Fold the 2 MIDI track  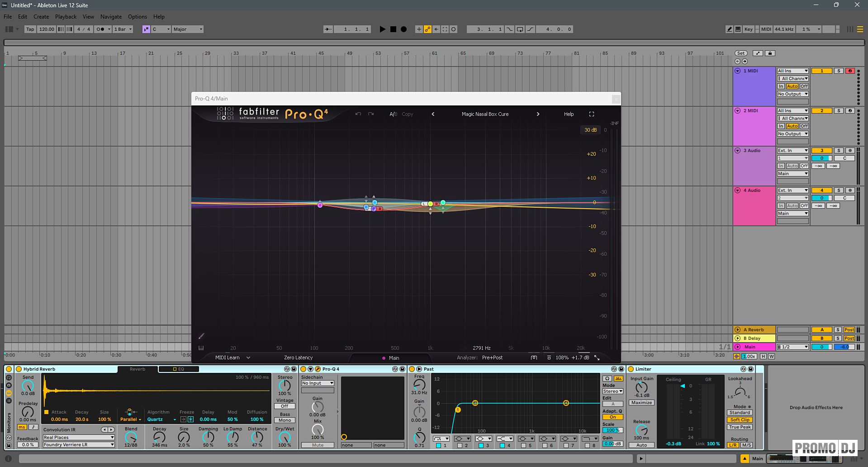coord(738,111)
